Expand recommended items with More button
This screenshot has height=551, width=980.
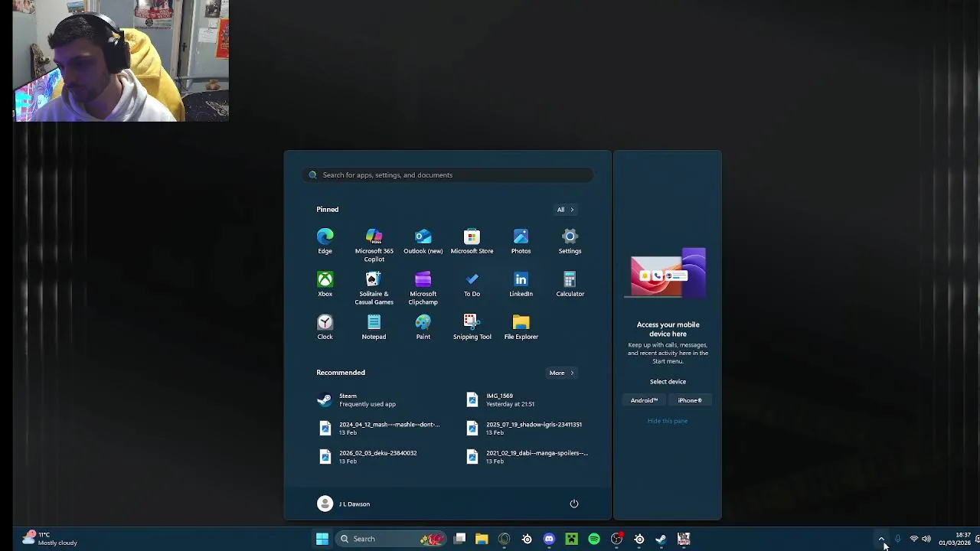coord(561,373)
